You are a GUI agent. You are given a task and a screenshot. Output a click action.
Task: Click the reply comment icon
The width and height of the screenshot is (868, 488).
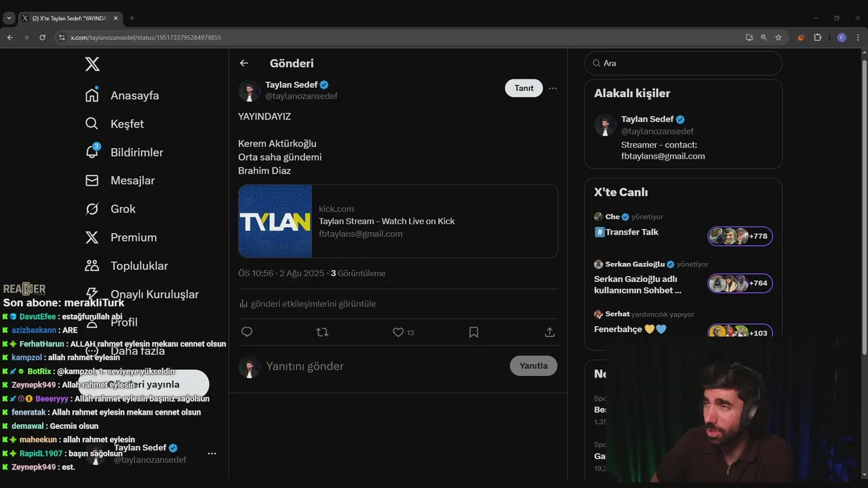click(x=247, y=332)
